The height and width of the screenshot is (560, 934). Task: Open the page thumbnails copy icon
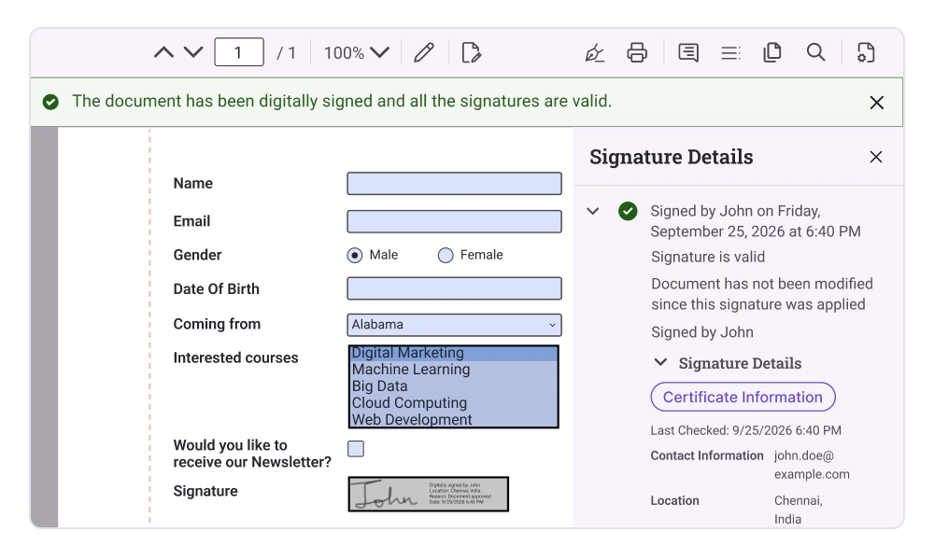coord(772,52)
